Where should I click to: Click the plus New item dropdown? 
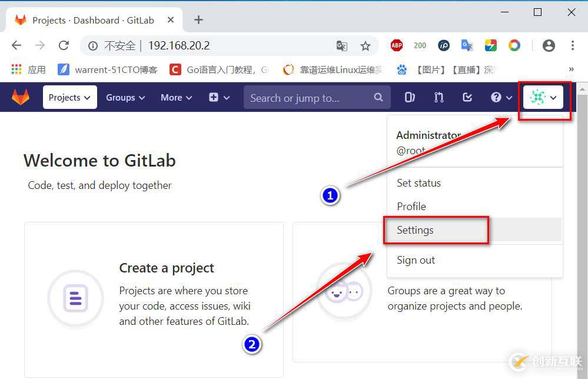219,98
